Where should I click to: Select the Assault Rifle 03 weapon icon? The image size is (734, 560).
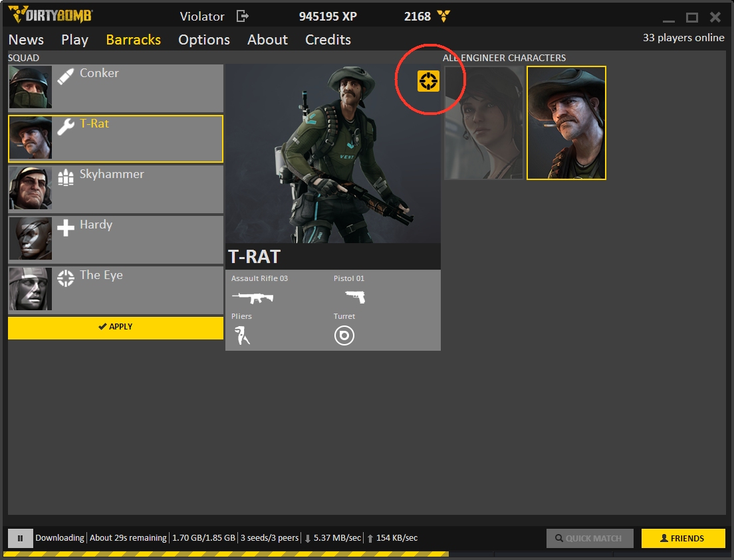252,297
